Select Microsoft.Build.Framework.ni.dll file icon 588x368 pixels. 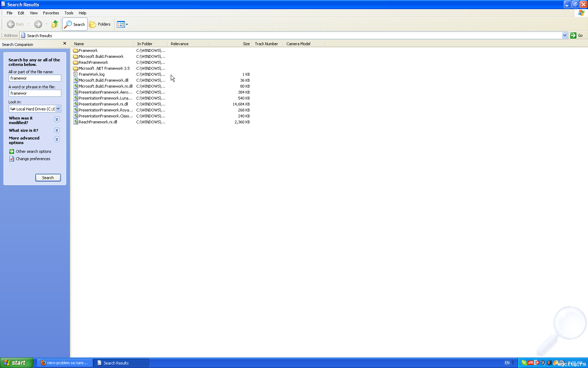click(x=76, y=86)
